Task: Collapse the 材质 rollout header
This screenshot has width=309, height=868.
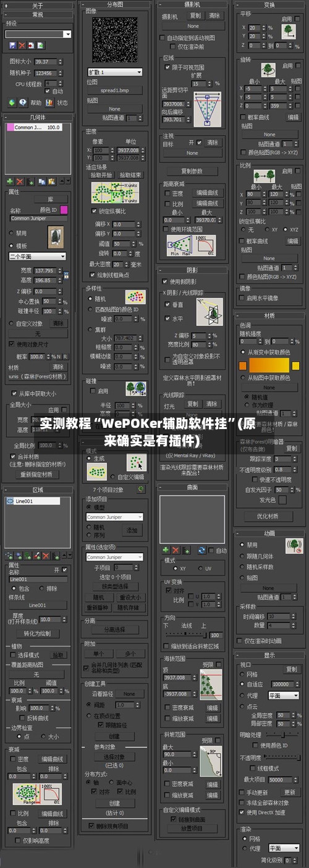Action: [269, 315]
